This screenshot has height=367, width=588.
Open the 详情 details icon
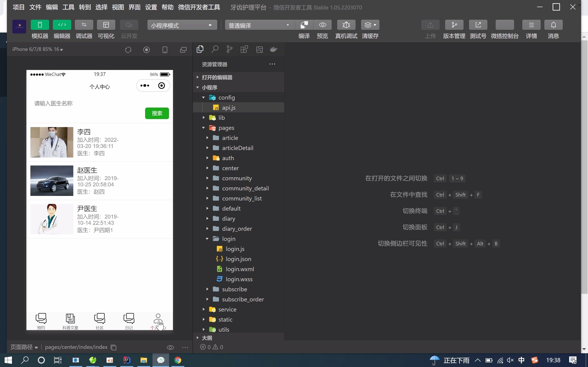(531, 25)
